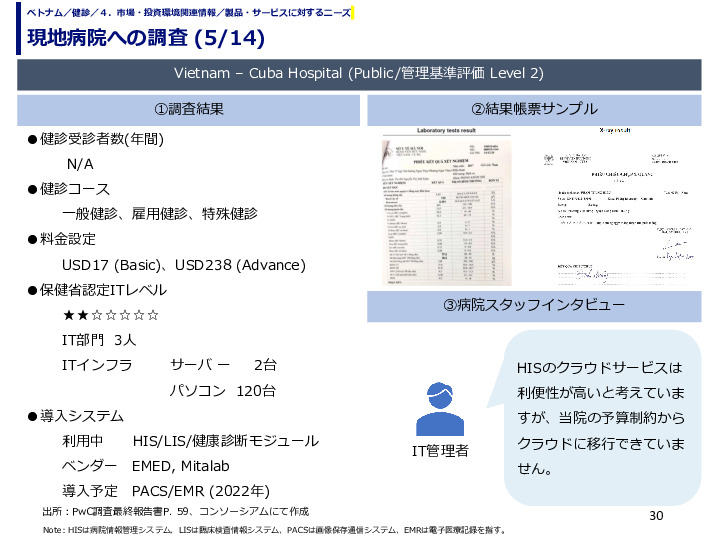Open the Laboratory tests result thumbnail
Viewport: 720px width, 540px height.
coord(447,212)
